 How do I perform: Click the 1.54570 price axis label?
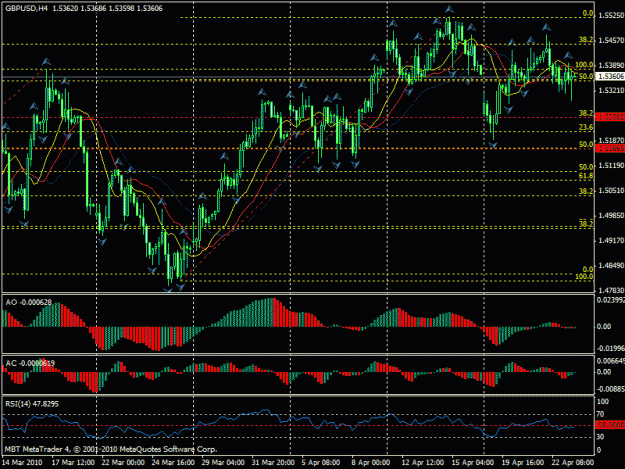[x=611, y=40]
